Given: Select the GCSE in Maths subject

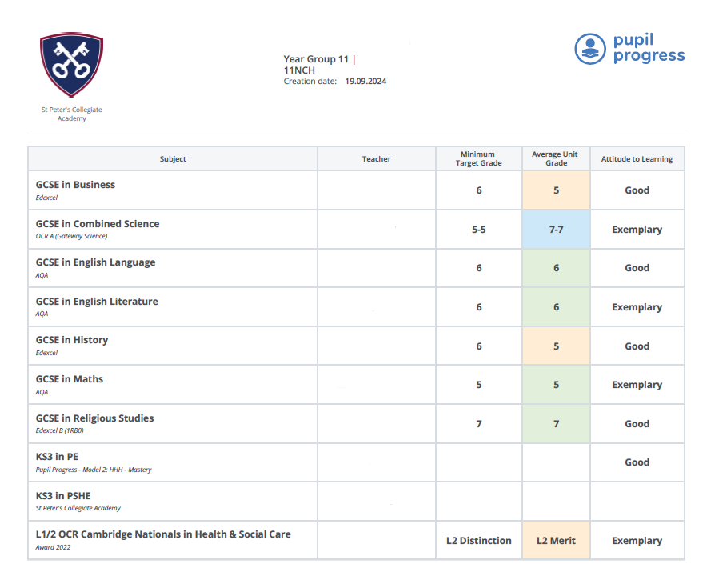Looking at the screenshot, I should pos(70,379).
